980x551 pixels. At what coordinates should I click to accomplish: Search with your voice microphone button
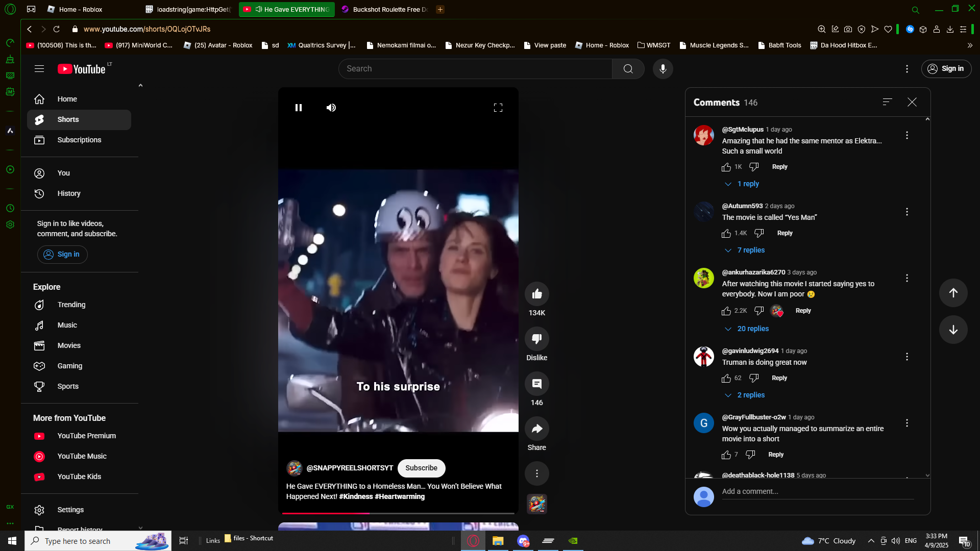coord(663,69)
